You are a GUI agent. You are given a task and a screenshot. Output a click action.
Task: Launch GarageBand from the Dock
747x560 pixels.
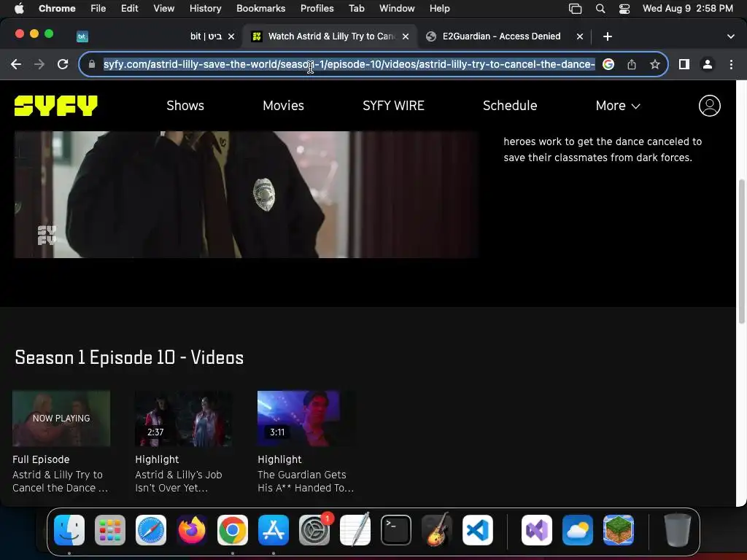pyautogui.click(x=437, y=530)
